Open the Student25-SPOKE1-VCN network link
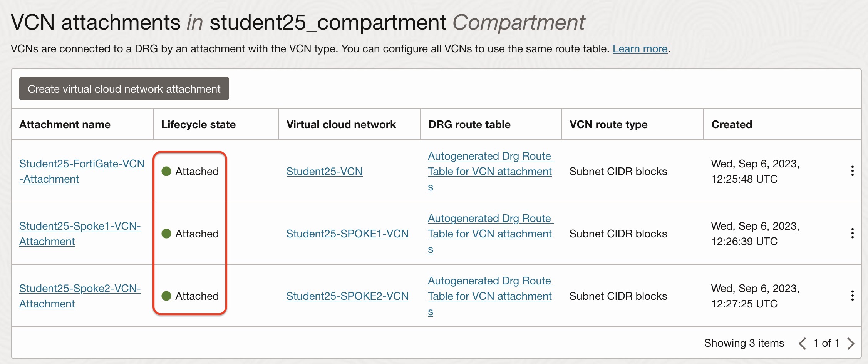The width and height of the screenshot is (868, 364). click(x=347, y=234)
